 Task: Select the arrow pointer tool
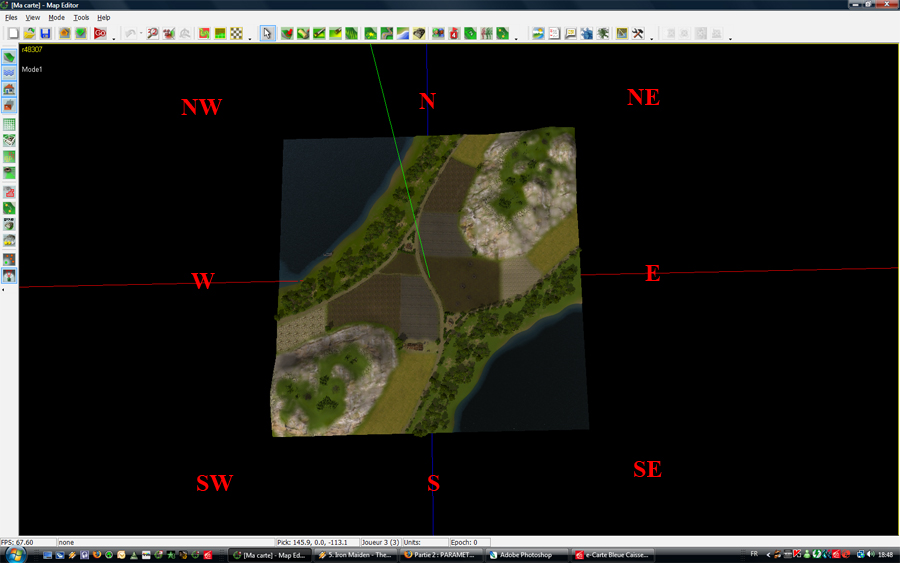click(267, 33)
